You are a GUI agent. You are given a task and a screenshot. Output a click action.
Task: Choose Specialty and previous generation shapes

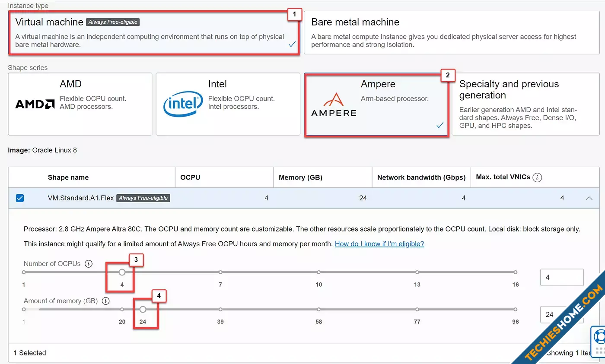point(525,104)
